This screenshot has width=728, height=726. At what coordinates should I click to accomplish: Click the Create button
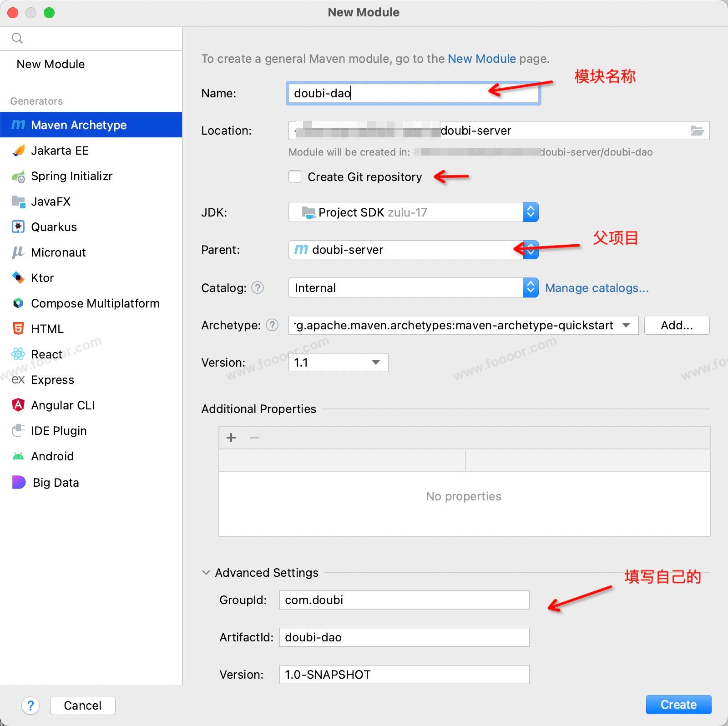(x=678, y=705)
